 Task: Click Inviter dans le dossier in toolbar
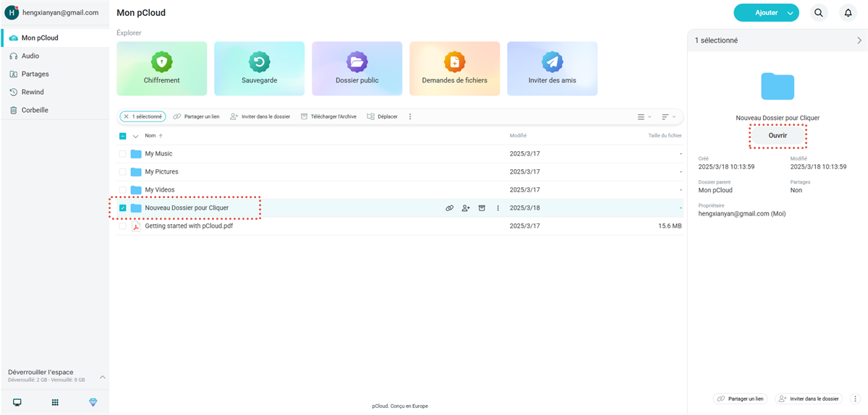pos(260,116)
